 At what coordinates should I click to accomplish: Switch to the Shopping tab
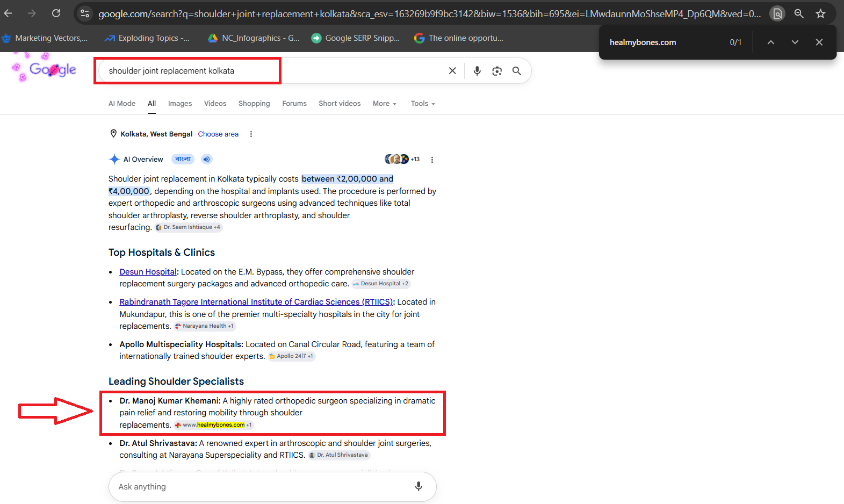point(254,104)
